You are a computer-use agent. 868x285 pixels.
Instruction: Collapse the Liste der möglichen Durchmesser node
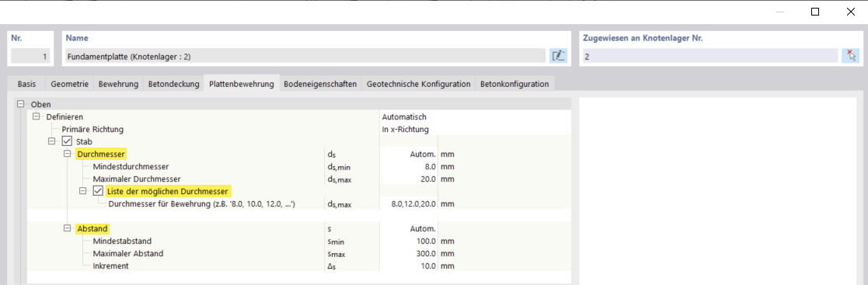click(83, 191)
